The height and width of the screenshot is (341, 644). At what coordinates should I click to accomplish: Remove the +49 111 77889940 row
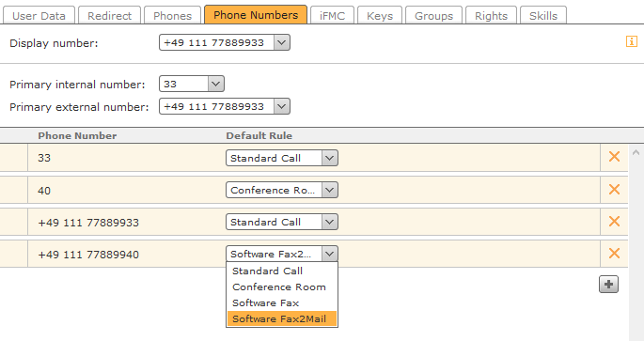click(614, 254)
